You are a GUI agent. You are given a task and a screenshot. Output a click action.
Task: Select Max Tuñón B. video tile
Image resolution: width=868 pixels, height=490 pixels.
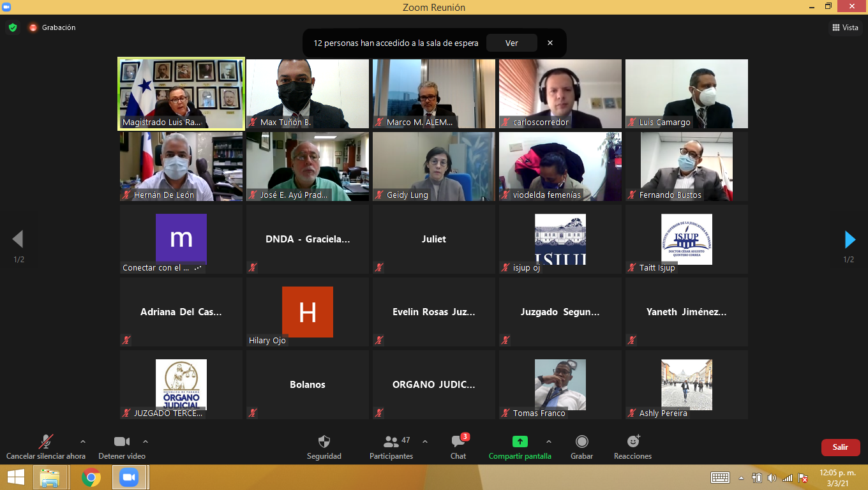pyautogui.click(x=308, y=94)
